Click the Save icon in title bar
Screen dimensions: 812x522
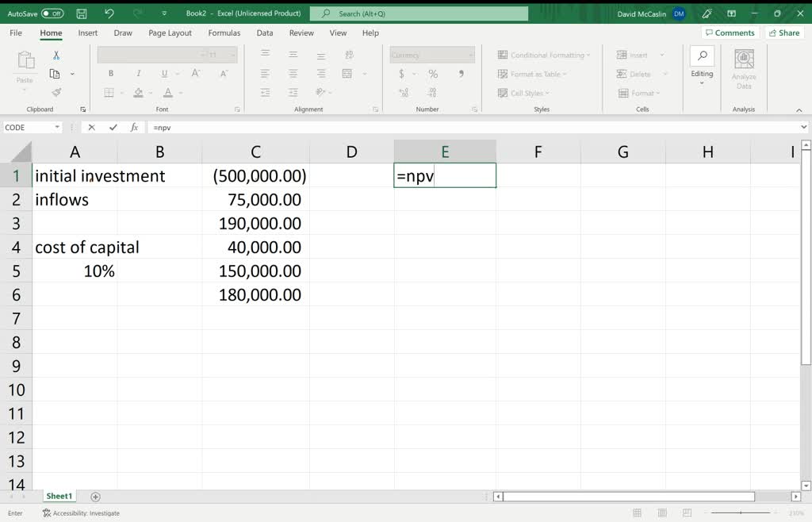click(x=82, y=13)
